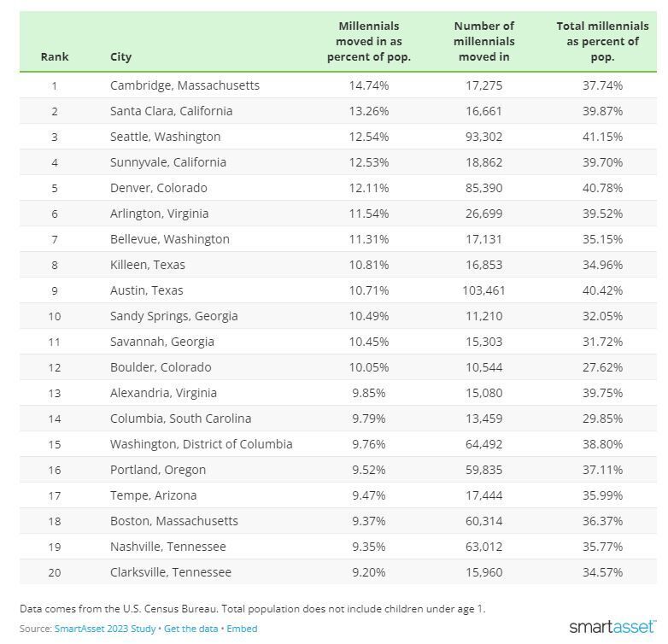
Task: Select the Seattle, Washington city cell
Action: [165, 137]
